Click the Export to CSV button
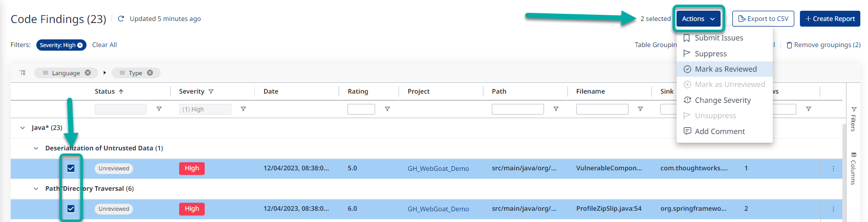 763,19
